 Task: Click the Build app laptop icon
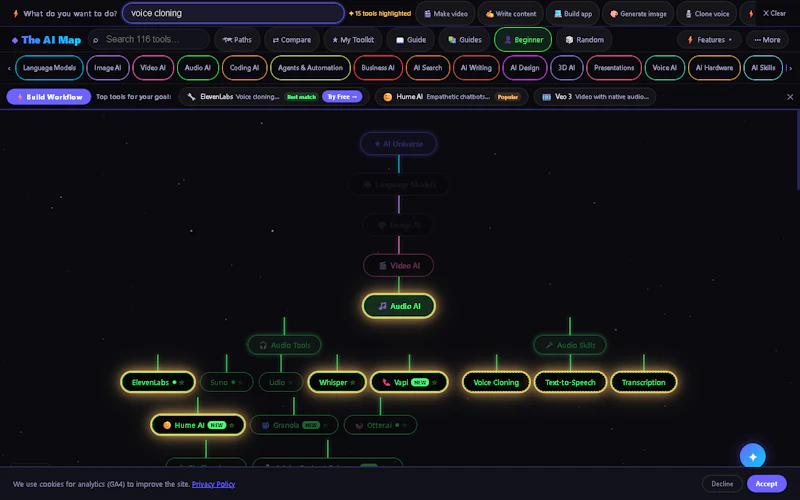point(558,14)
